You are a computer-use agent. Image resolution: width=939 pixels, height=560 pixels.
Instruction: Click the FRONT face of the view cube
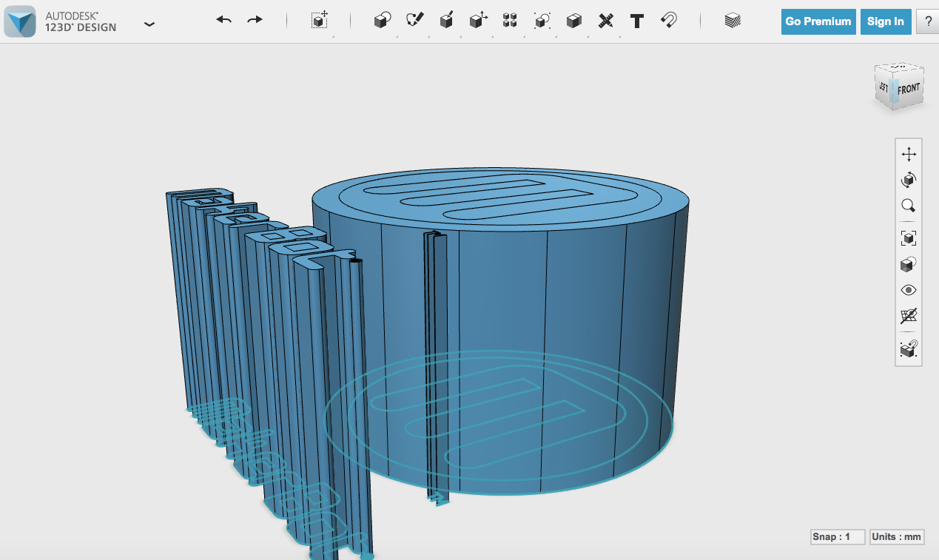(x=909, y=89)
